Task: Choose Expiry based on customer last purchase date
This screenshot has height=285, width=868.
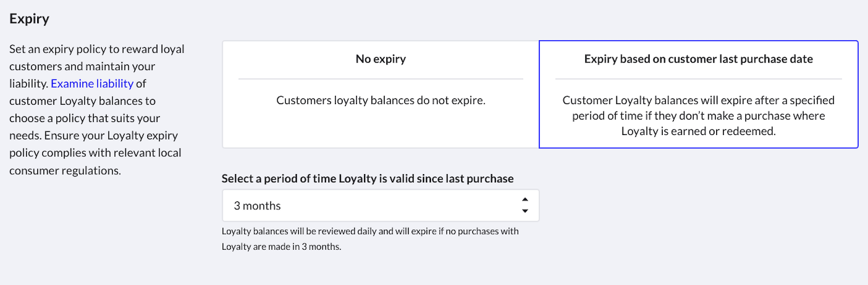Action: (x=698, y=94)
